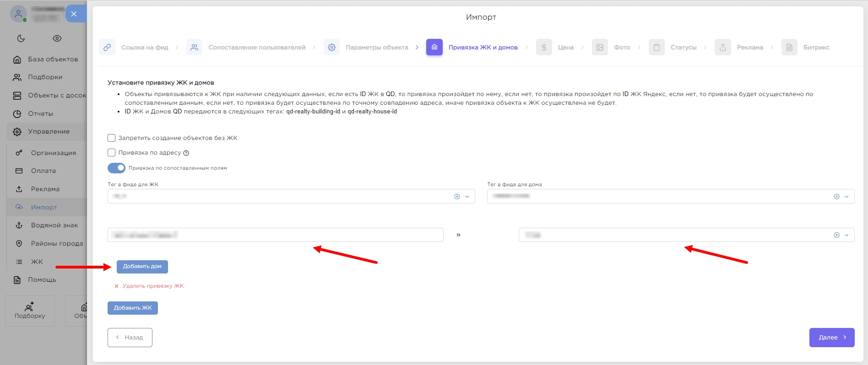Check Привязка по адресу checkbox
Viewport: 868px width, 365px height.
[111, 152]
